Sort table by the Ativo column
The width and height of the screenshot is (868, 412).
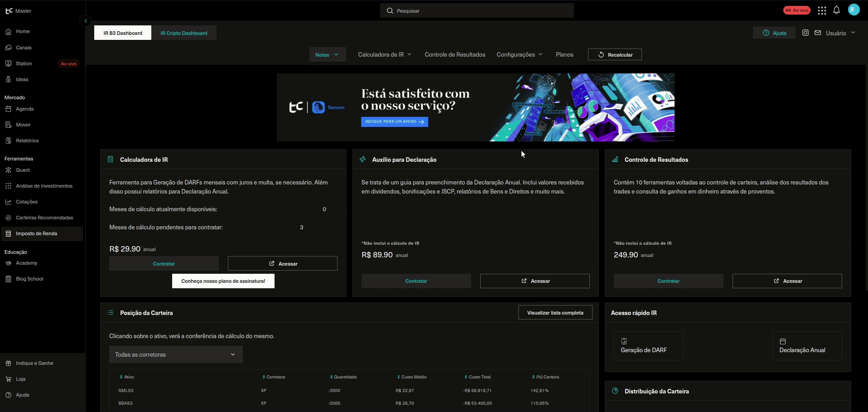pyautogui.click(x=127, y=377)
